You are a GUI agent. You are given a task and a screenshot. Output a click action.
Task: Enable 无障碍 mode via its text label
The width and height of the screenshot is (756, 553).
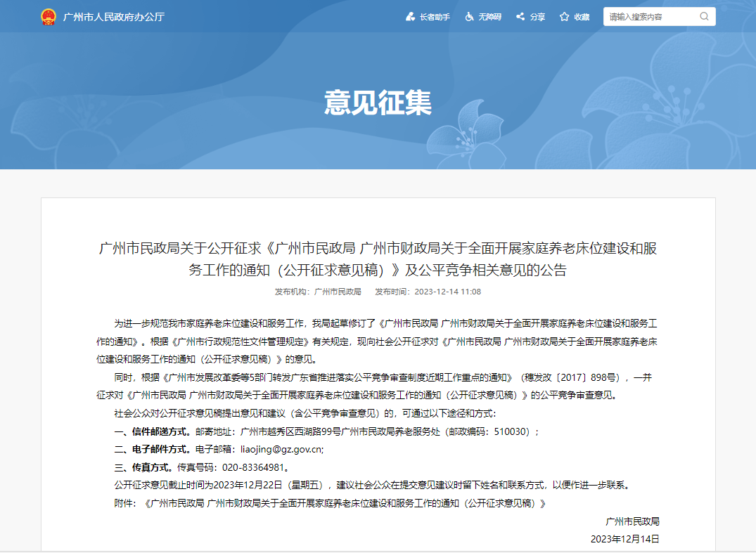pyautogui.click(x=489, y=17)
